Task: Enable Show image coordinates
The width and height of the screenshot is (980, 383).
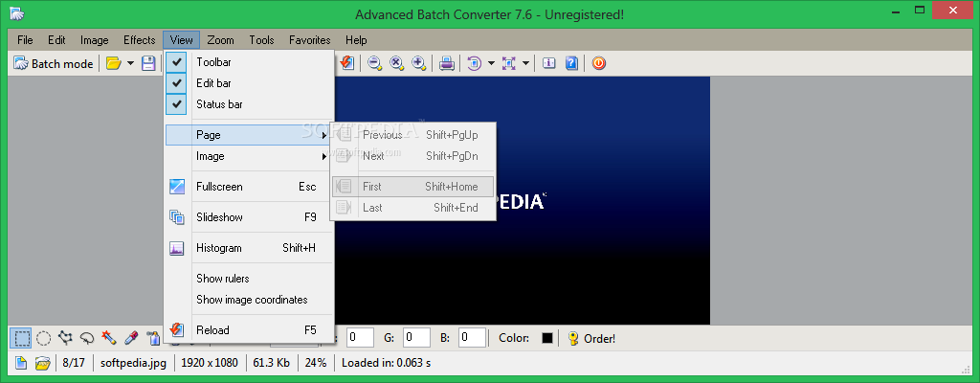Action: pos(249,300)
